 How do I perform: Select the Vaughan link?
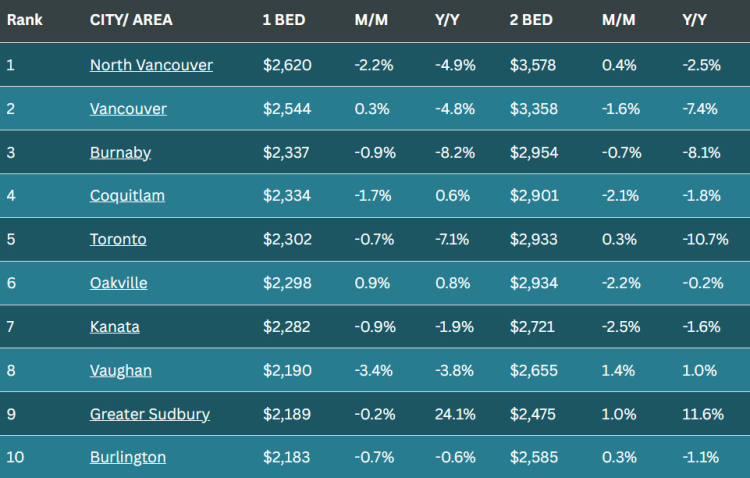click(x=120, y=371)
